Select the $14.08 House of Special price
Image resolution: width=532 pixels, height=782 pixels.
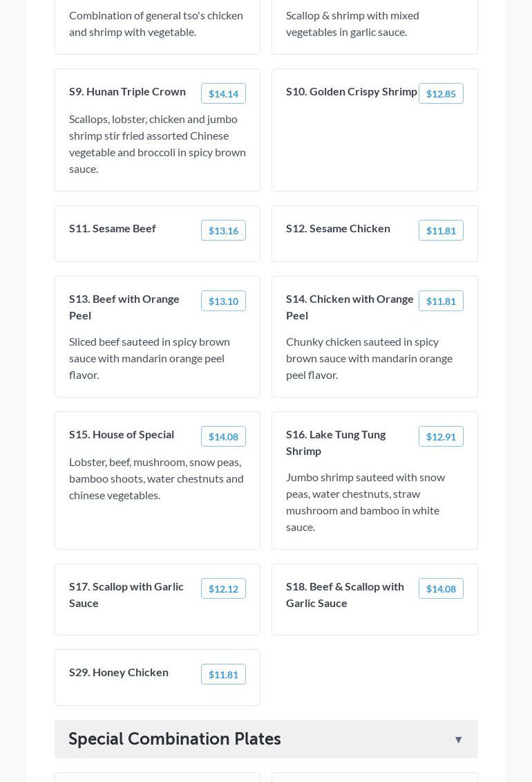tap(223, 437)
